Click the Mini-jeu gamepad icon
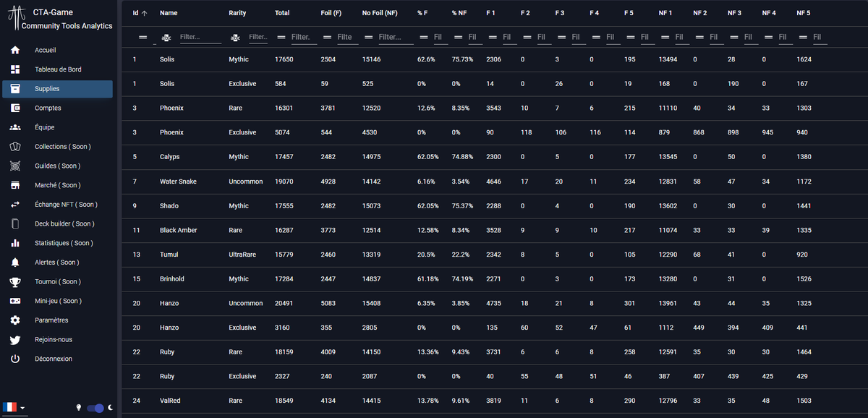This screenshot has height=418, width=868. [x=15, y=301]
